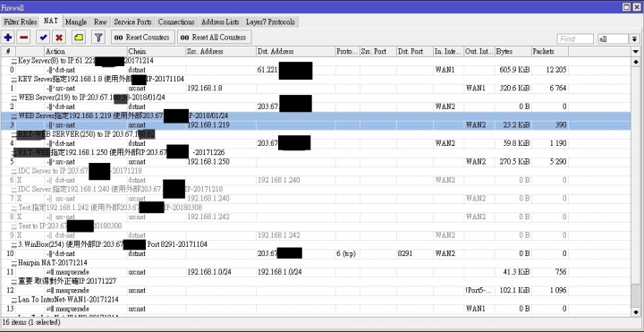Click disabled rule 6 dst-nat icon

click(50, 180)
